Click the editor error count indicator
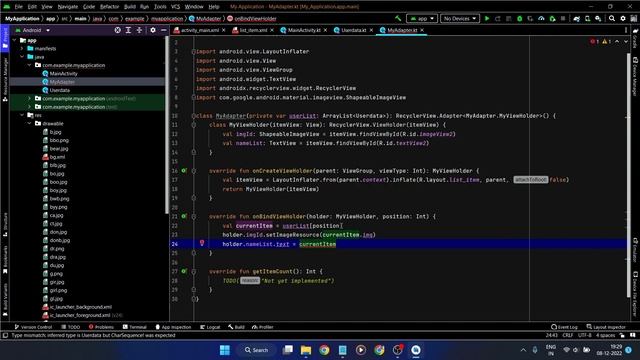Viewport: 640px width, 360px height. click(x=595, y=42)
